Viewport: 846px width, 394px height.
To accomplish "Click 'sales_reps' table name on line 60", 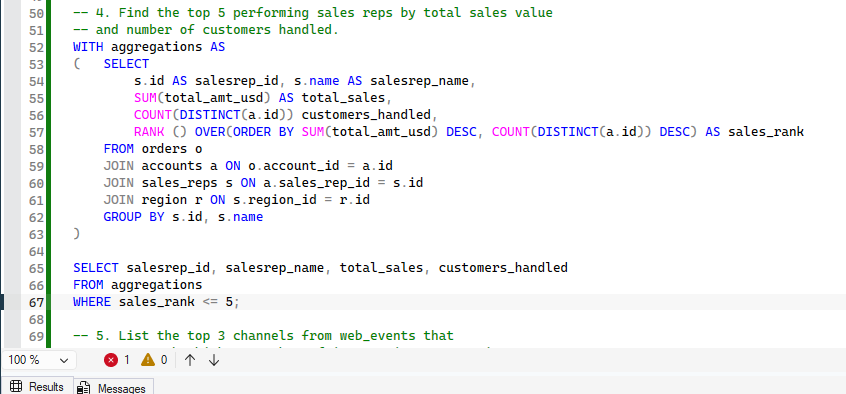I will 180,183.
